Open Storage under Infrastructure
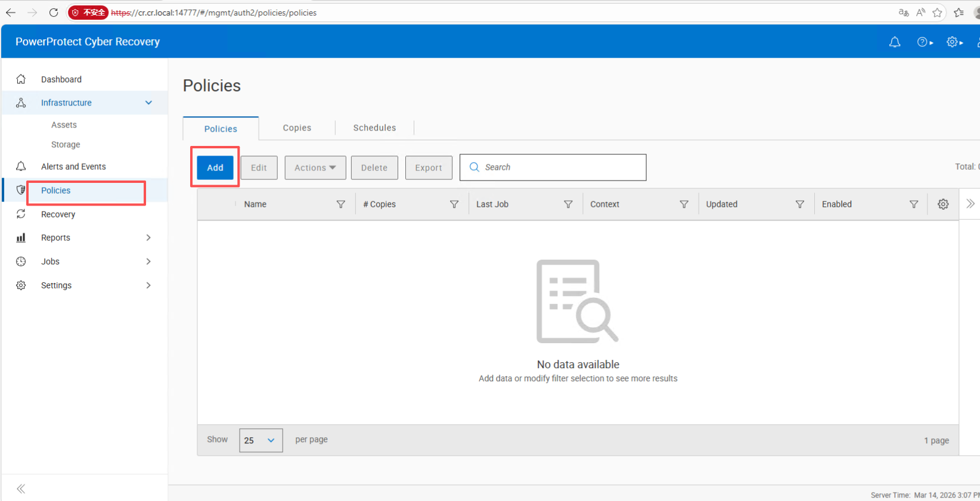The image size is (980, 501). tap(66, 145)
